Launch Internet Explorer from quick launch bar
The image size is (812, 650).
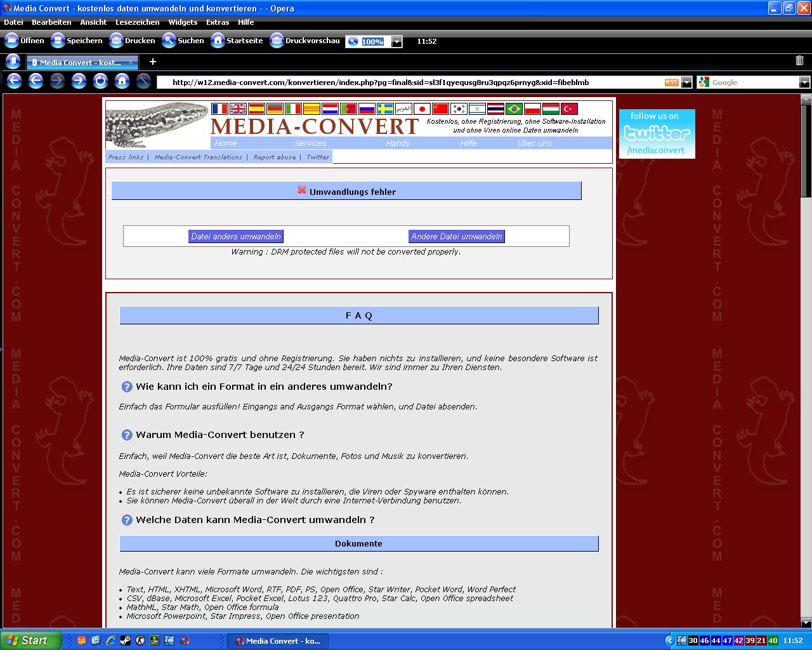pos(111,640)
